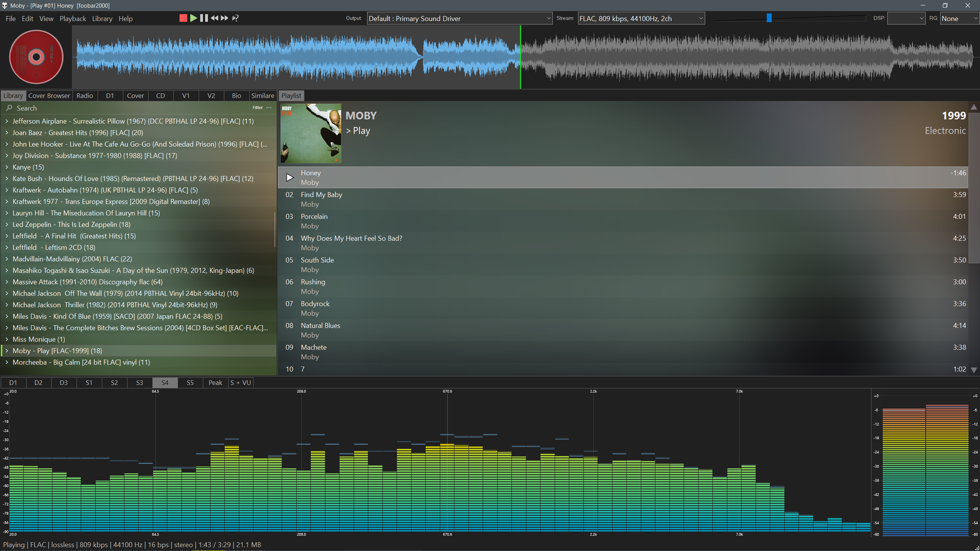Image resolution: width=980 pixels, height=551 pixels.
Task: Skip to next track icon
Action: 225,18
